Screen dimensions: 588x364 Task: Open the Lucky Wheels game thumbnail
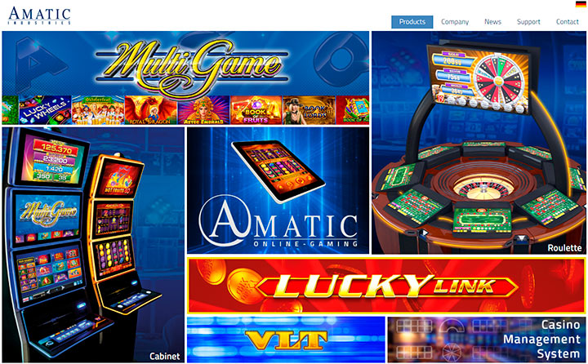click(x=45, y=110)
